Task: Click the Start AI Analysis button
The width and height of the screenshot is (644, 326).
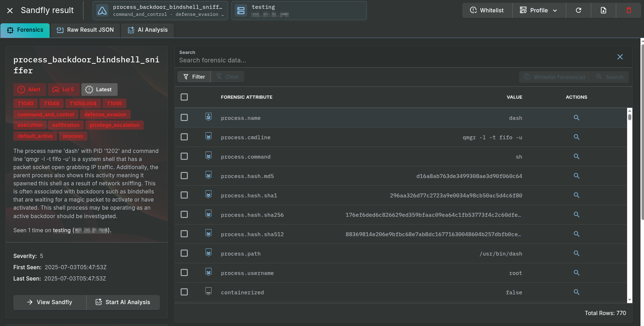Action: [x=123, y=302]
